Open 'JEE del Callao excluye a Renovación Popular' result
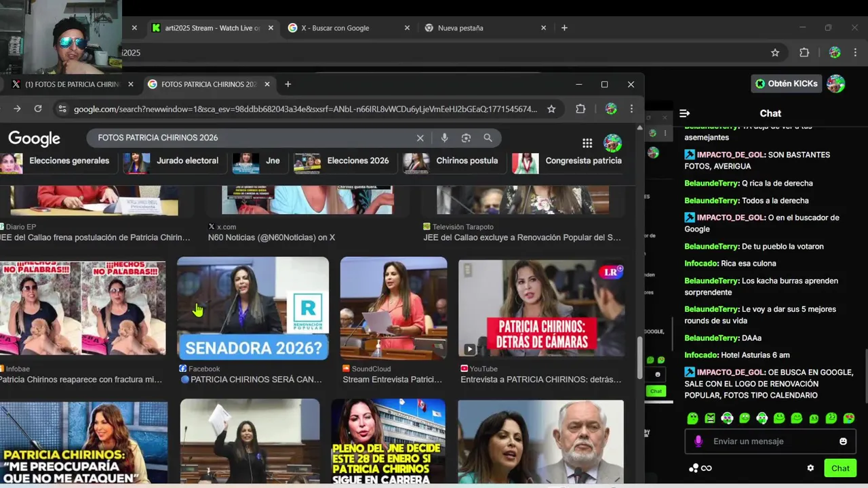This screenshot has height=488, width=868. [x=522, y=237]
